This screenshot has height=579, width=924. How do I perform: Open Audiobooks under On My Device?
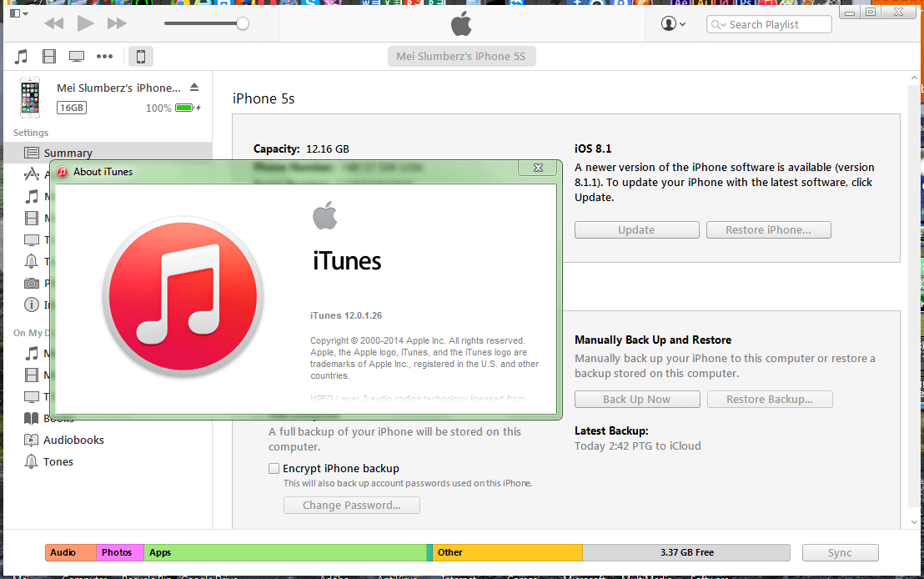(63, 440)
